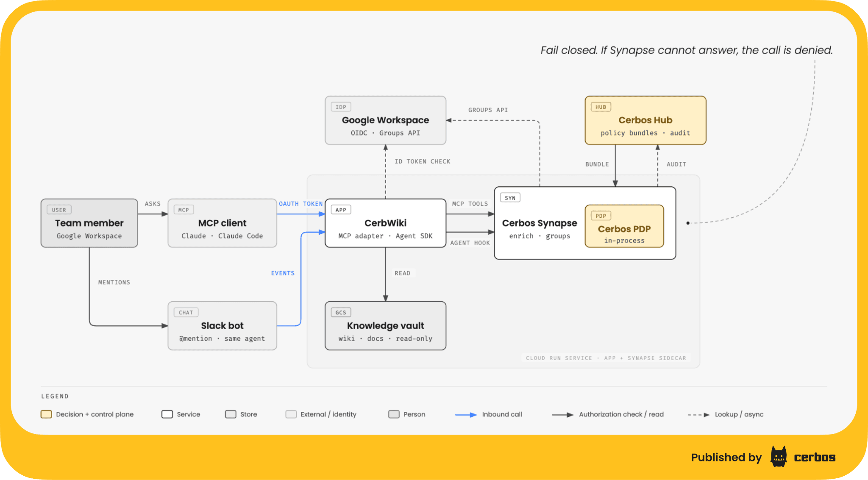Screen dimensions: 868x480
Task: Click the IDP tag badge
Action: pyautogui.click(x=341, y=107)
